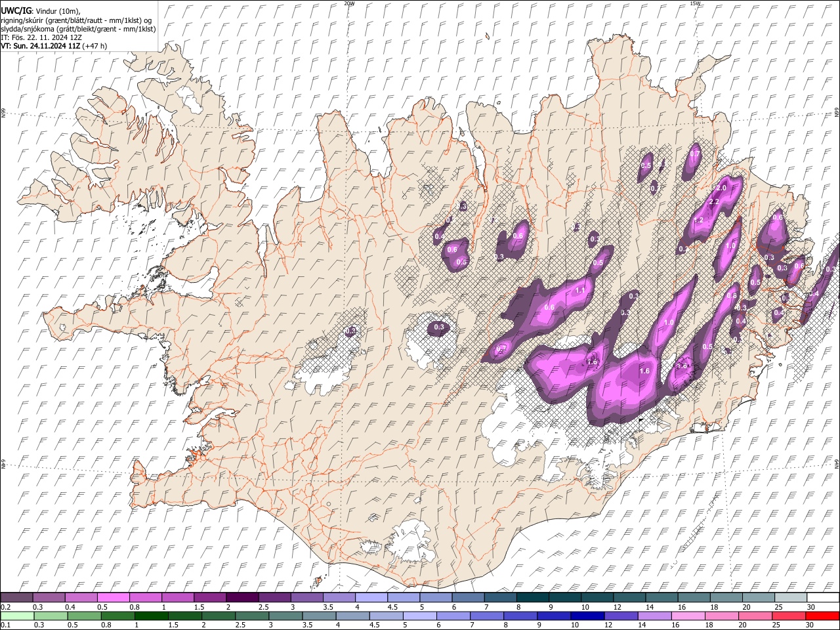This screenshot has width=840, height=630.
Task: Click the "10" label in the rain legend row
Action: pos(575,625)
